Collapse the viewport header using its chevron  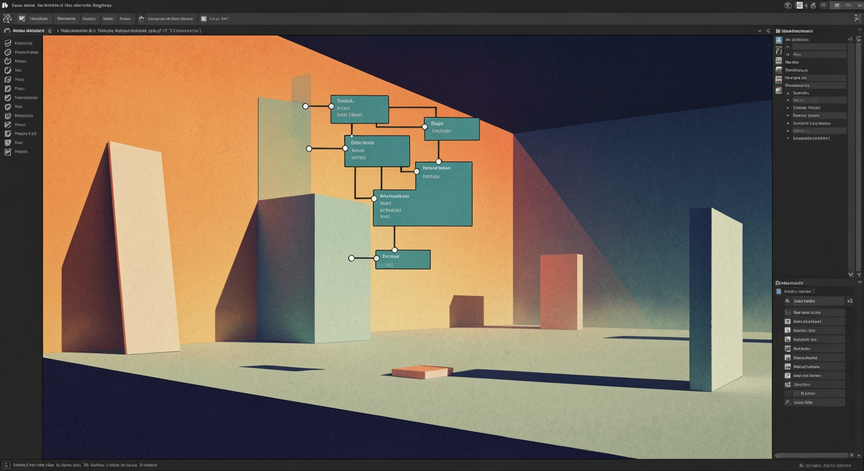click(x=760, y=31)
